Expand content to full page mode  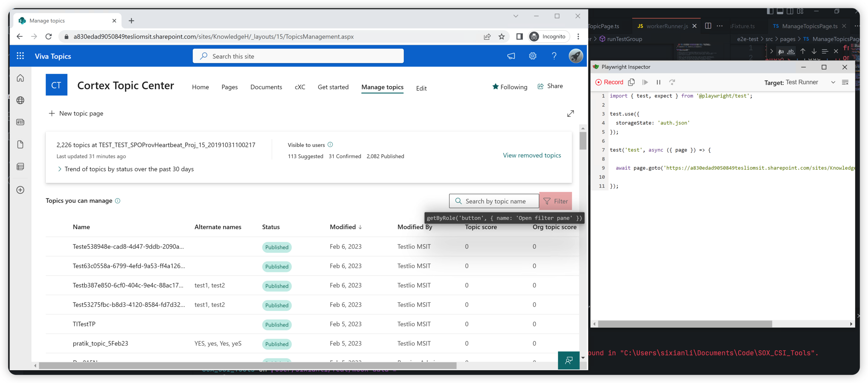[x=570, y=113]
